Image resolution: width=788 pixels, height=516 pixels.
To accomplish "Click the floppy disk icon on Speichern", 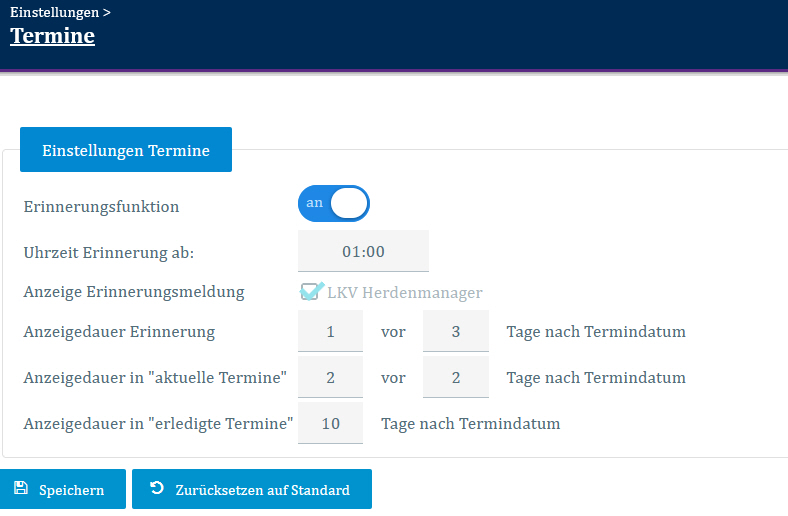I will 21,489.
